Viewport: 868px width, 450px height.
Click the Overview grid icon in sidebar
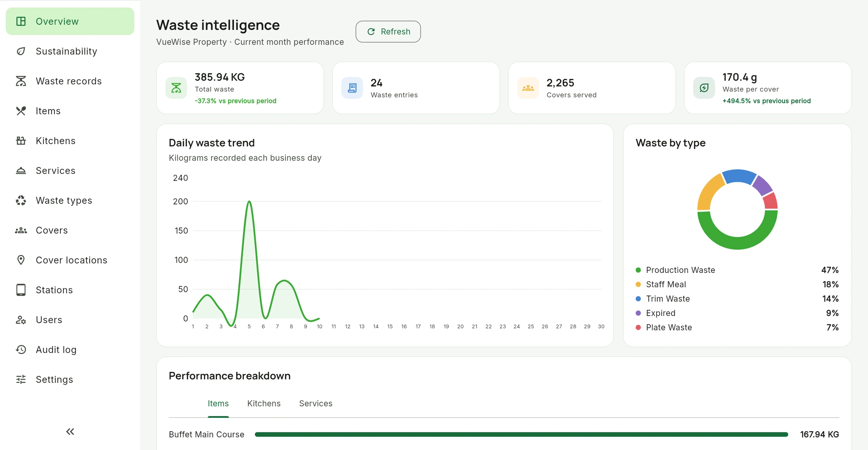pyautogui.click(x=21, y=21)
